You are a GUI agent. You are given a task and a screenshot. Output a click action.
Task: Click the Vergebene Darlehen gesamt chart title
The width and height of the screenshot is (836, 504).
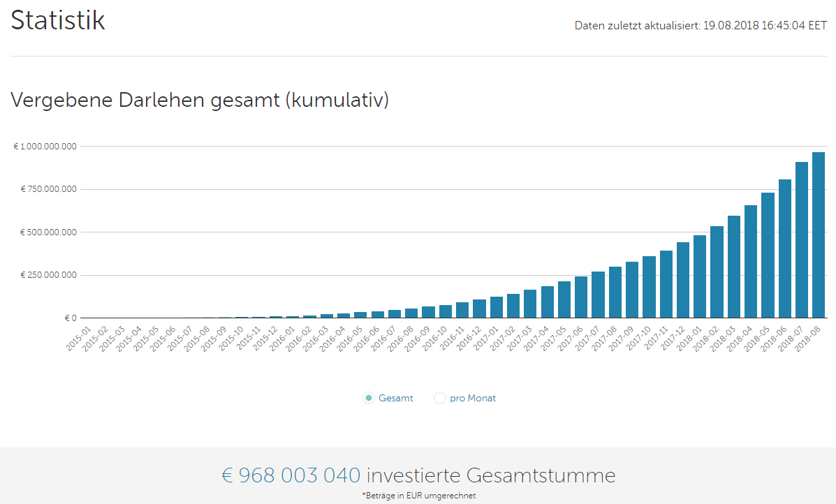(200, 100)
